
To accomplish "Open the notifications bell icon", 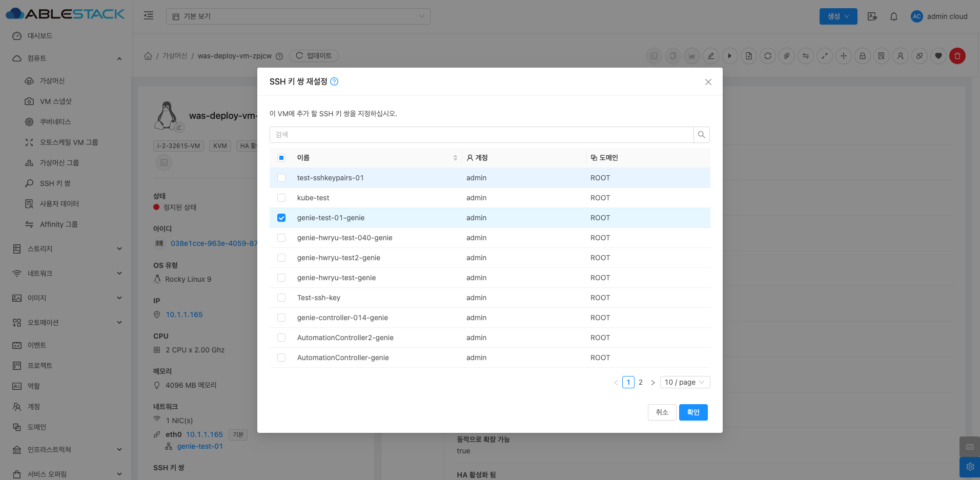I will (x=893, y=16).
